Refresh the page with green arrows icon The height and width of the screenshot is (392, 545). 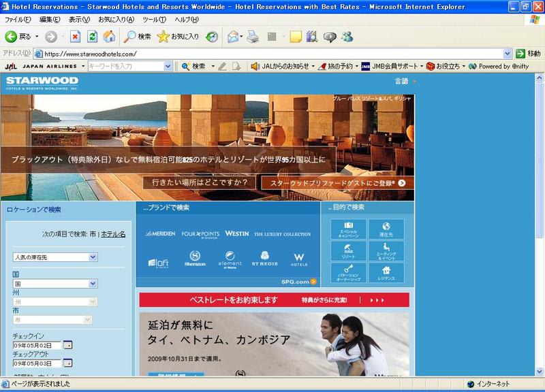click(92, 37)
